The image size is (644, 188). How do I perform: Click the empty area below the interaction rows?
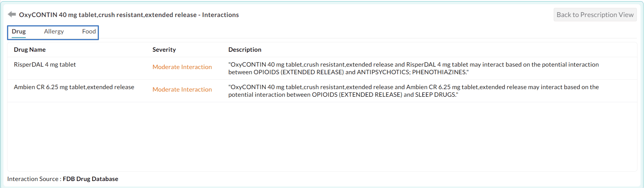[x=322, y=137]
